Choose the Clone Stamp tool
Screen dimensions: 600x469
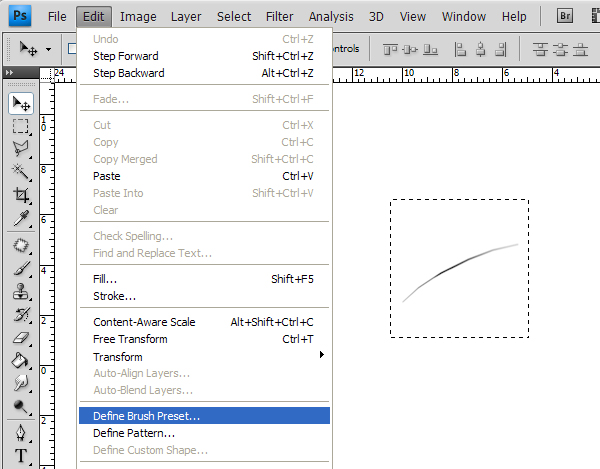click(x=20, y=291)
